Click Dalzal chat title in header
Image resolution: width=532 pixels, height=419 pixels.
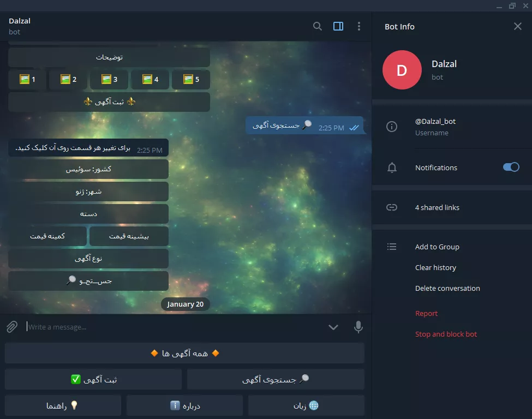(x=19, y=21)
